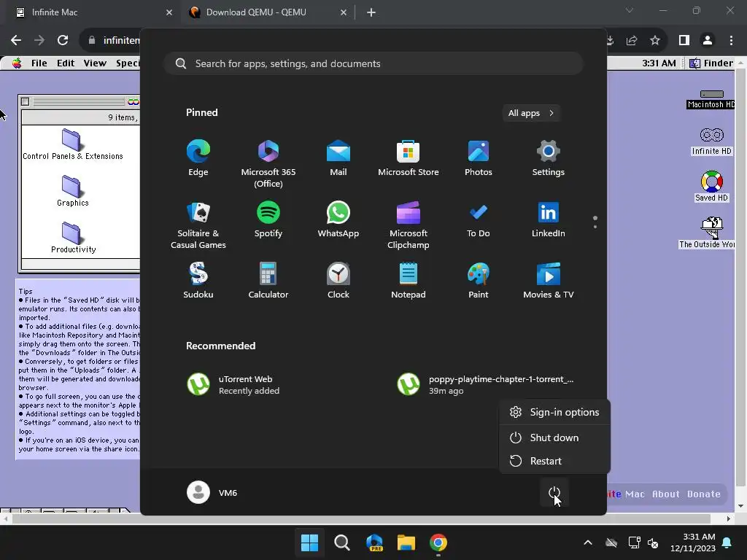Image resolution: width=747 pixels, height=560 pixels.
Task: Open Spotify
Action: [268, 219]
